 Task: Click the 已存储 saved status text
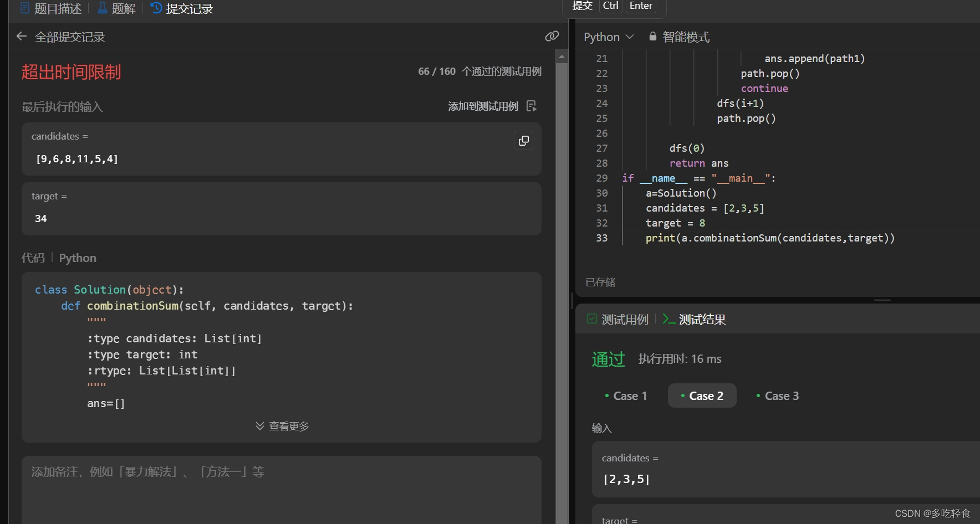[x=600, y=282]
